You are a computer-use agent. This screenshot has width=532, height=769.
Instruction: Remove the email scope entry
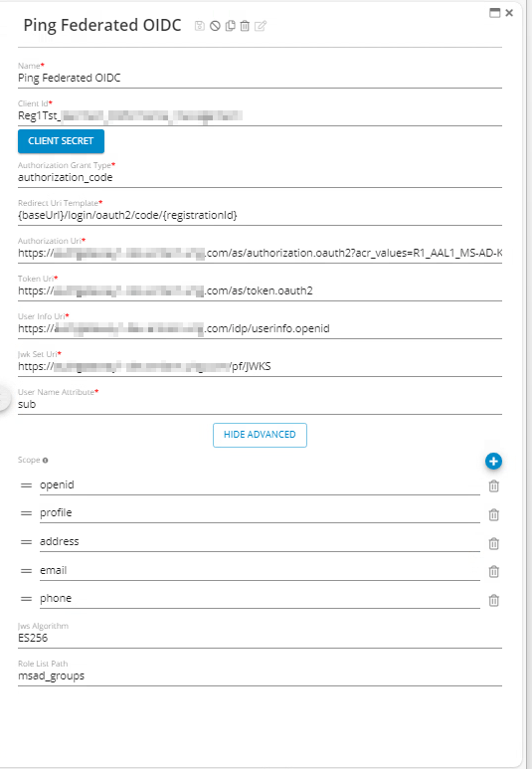pyautogui.click(x=494, y=571)
